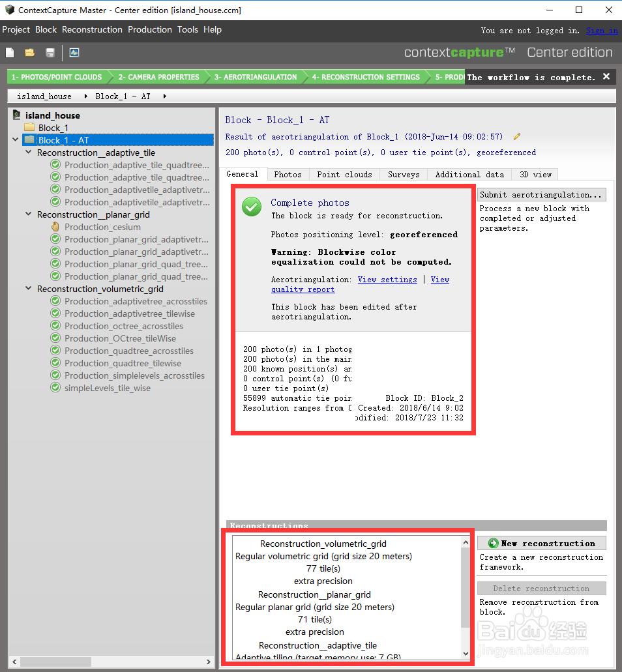The height and width of the screenshot is (672, 622).
Task: Switch to the 3D view tab
Action: pyautogui.click(x=535, y=175)
